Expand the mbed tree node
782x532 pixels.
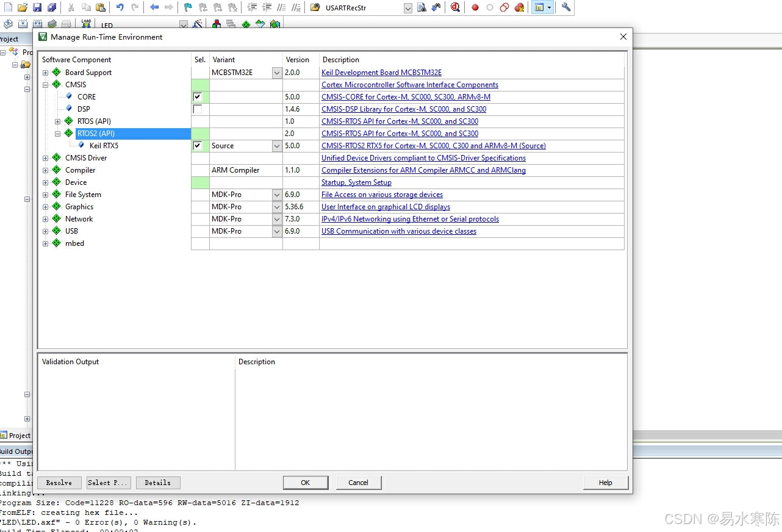pos(45,243)
